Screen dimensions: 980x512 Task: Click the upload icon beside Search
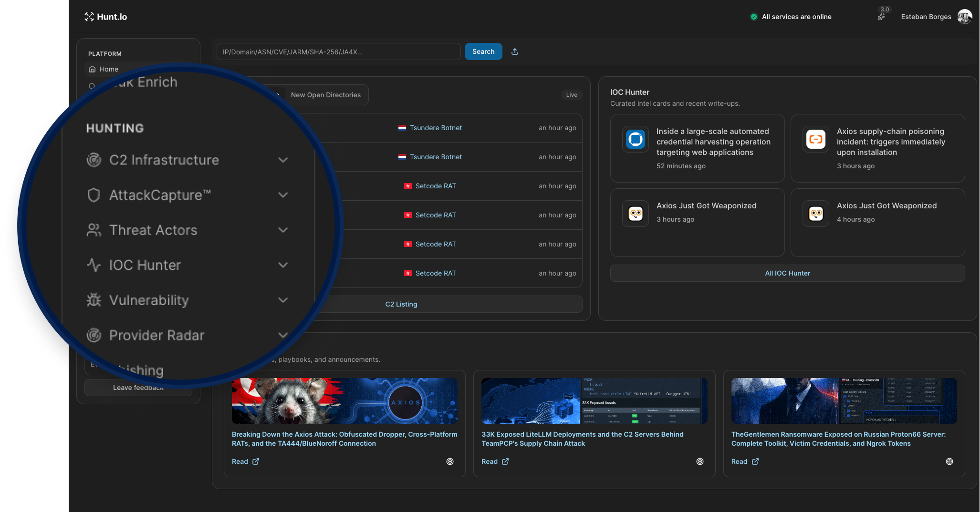(515, 51)
